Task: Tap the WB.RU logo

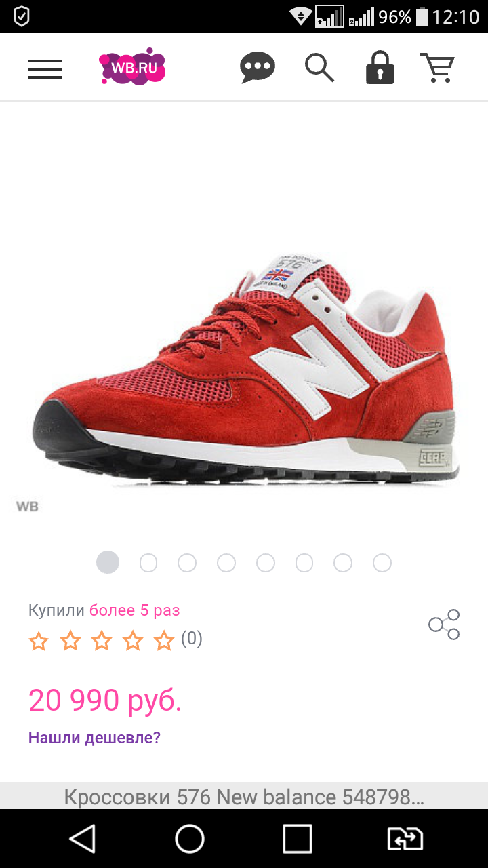Action: click(133, 67)
